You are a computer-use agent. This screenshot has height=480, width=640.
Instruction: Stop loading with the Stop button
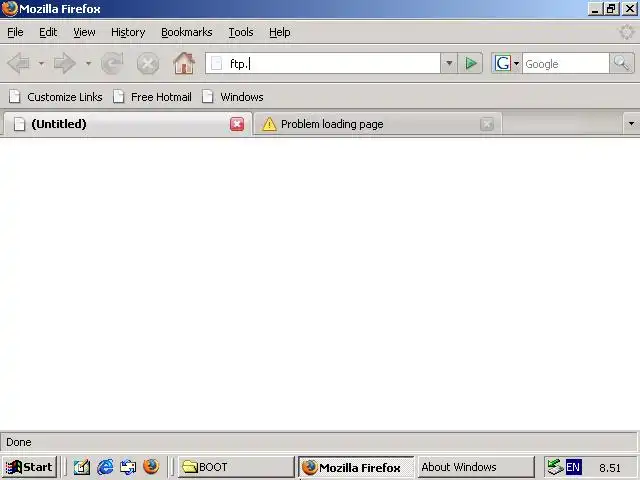click(x=148, y=64)
